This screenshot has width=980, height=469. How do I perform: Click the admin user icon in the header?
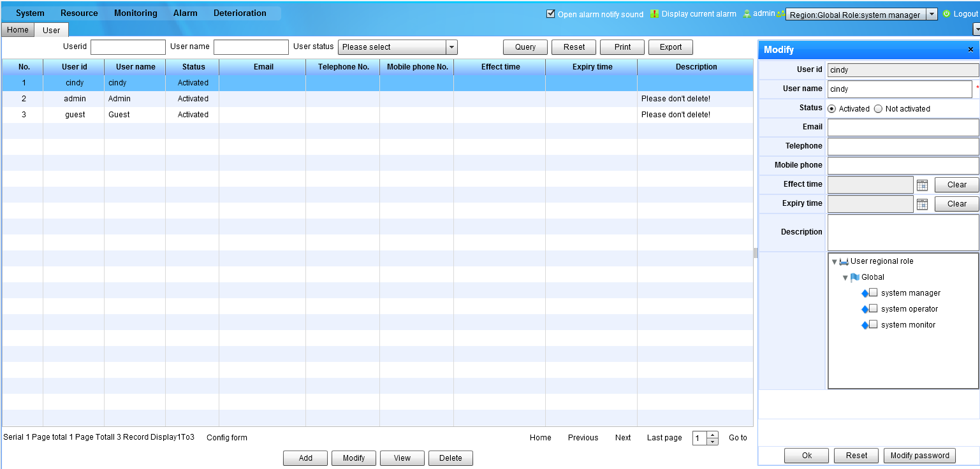[747, 13]
